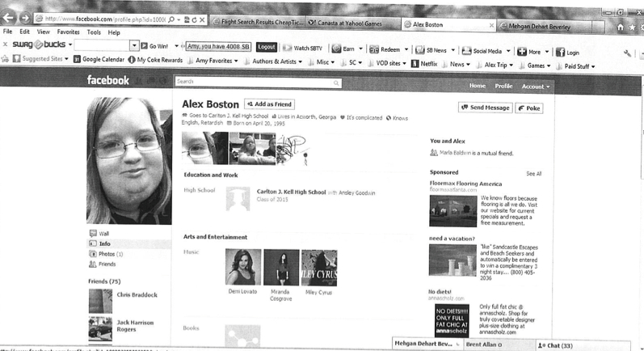Click the Poke button
The image size is (644, 351).
(x=529, y=108)
